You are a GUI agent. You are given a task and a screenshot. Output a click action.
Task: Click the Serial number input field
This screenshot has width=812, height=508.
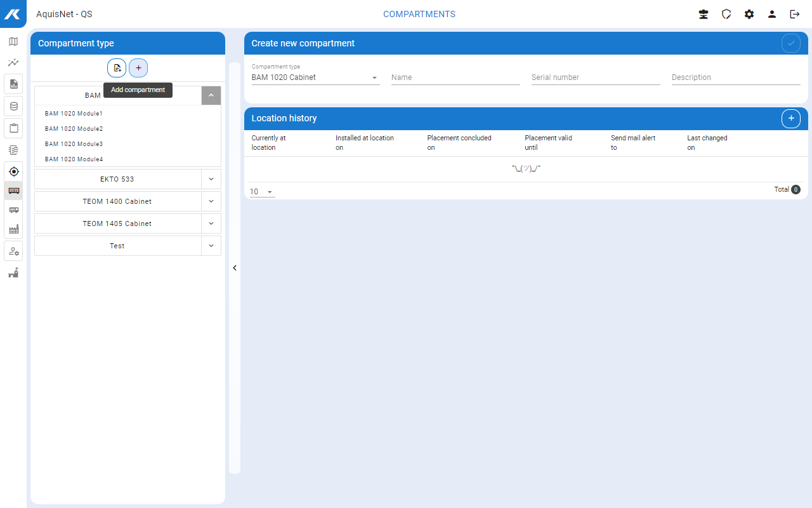[595, 77]
